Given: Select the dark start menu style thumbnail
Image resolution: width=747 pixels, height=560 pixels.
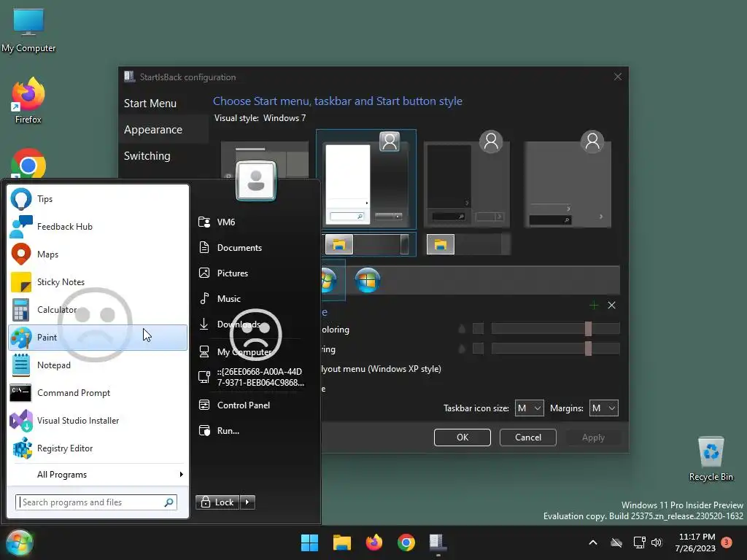Looking at the screenshot, I should click(x=467, y=179).
